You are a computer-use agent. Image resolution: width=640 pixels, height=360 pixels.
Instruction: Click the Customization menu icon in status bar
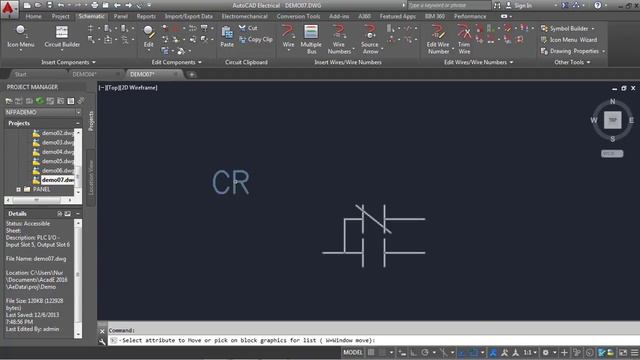(x=634, y=352)
